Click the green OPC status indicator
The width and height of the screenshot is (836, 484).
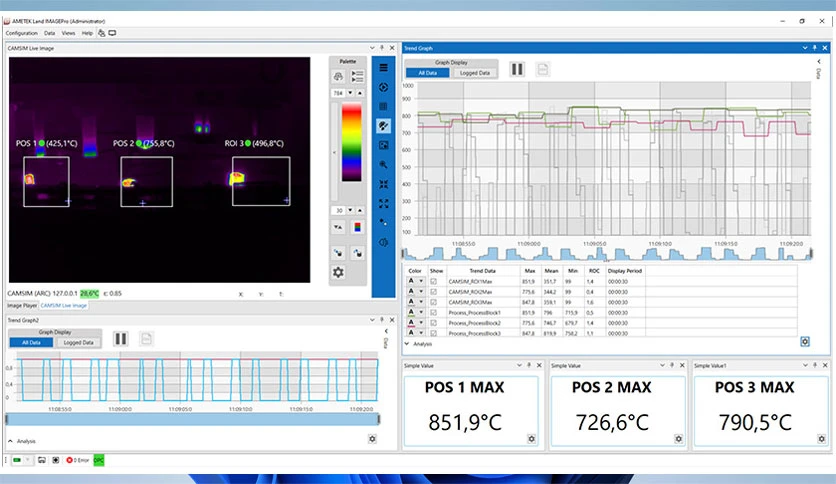[x=99, y=460]
